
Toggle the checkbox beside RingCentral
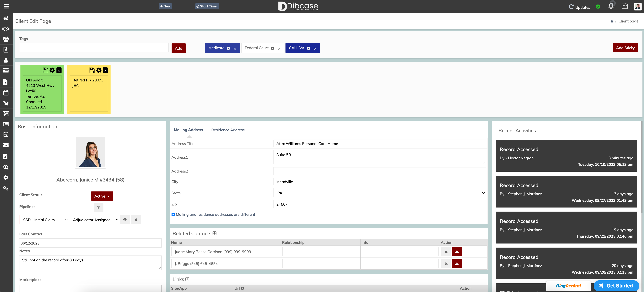(x=586, y=286)
